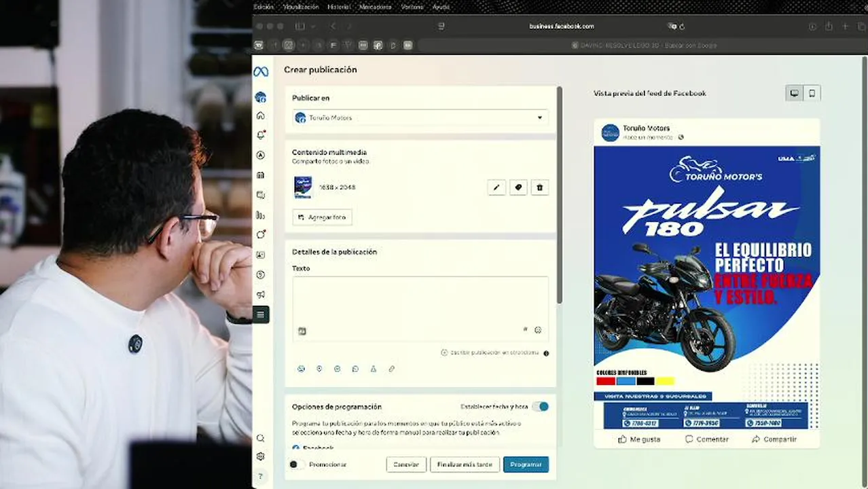Click the Safari share icon

click(x=829, y=26)
